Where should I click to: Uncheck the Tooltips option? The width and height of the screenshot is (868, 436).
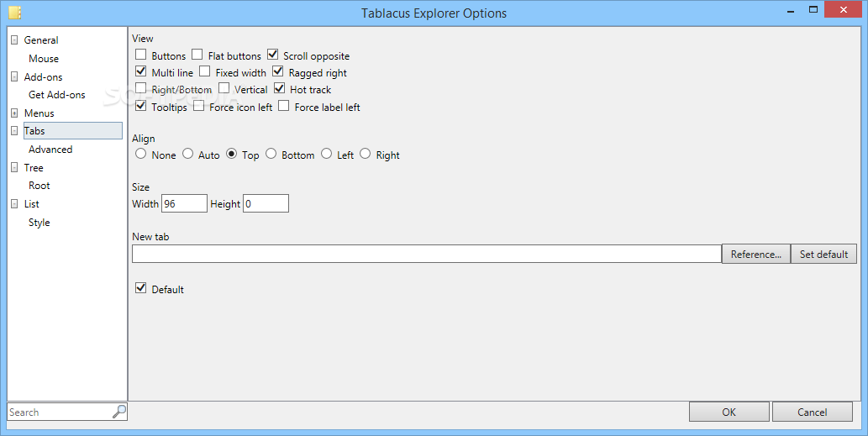140,105
